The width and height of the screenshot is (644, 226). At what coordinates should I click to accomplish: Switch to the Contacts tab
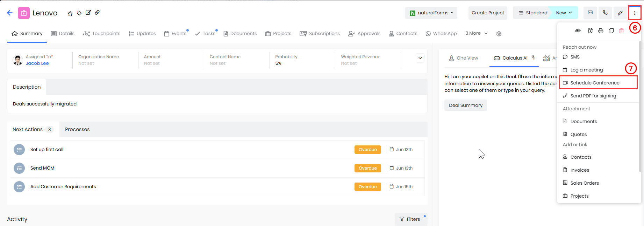tap(403, 34)
